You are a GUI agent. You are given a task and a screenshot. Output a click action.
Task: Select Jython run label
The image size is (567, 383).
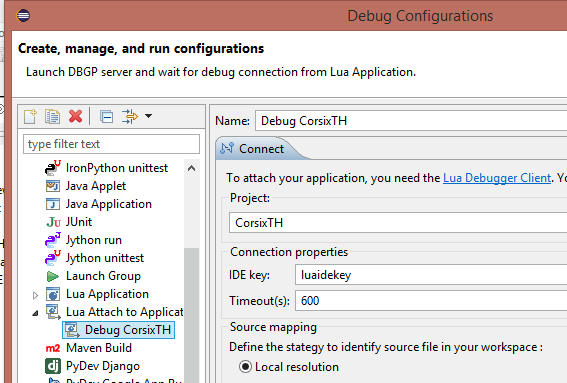point(94,240)
